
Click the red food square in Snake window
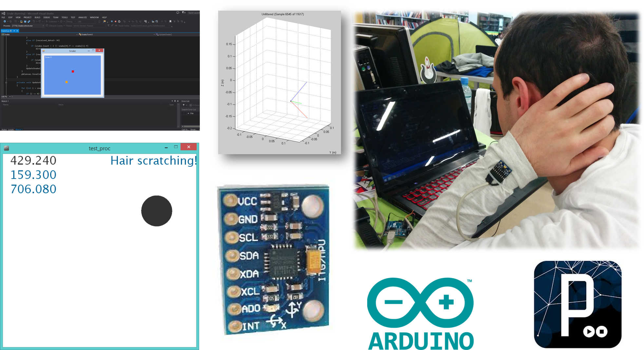pos(73,71)
